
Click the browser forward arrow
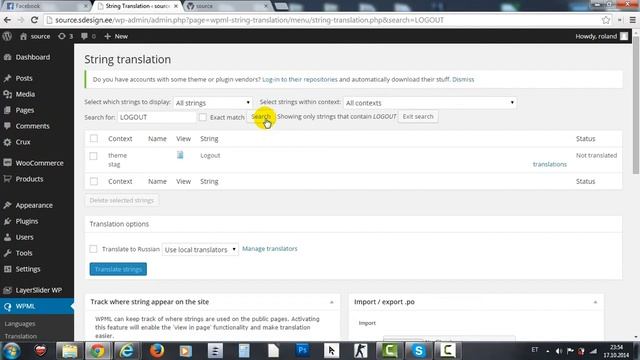pos(21,20)
